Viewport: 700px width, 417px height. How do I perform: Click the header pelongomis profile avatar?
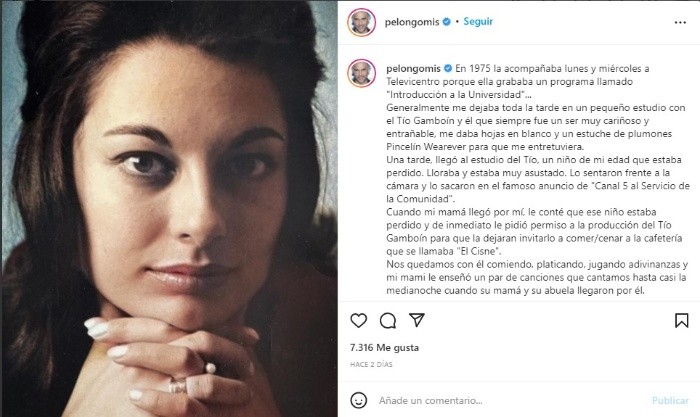point(362,22)
